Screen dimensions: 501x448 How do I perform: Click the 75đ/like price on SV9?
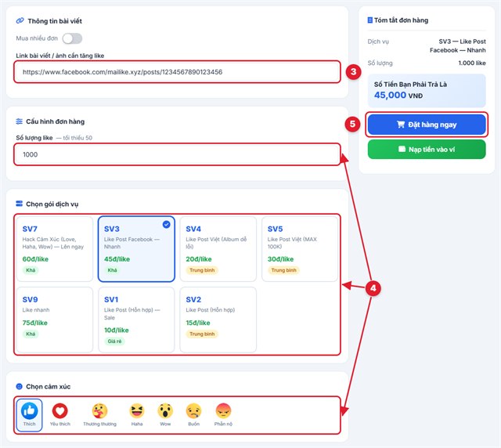point(34,323)
